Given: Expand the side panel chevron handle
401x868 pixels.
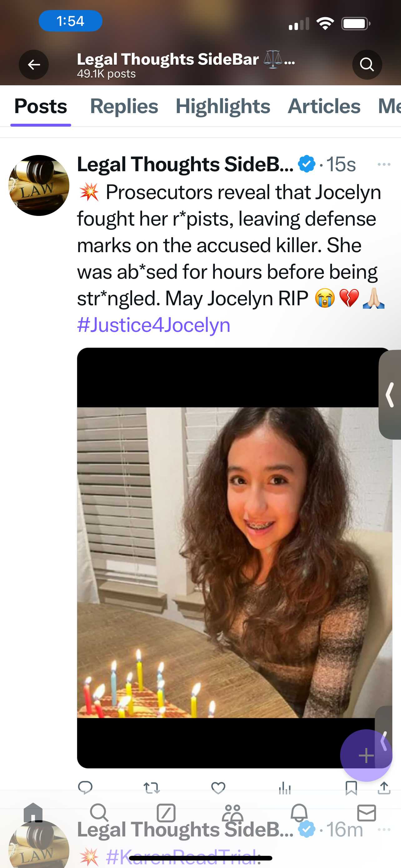Looking at the screenshot, I should pos(390,395).
